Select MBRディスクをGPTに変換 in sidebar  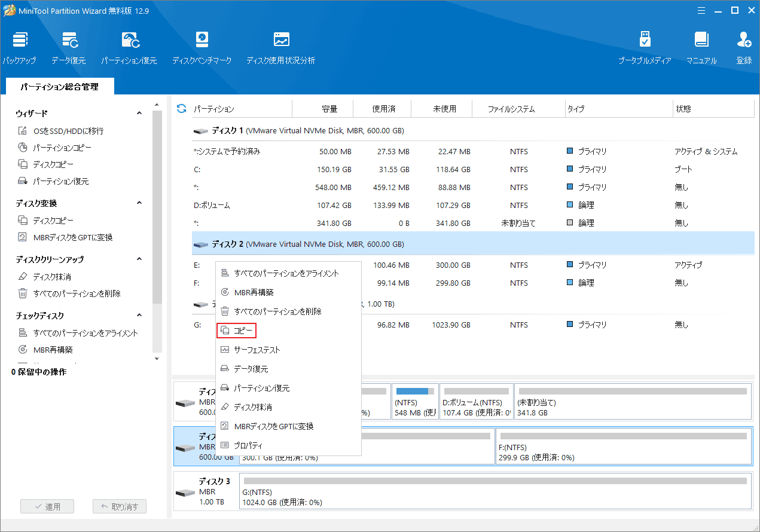(65, 237)
